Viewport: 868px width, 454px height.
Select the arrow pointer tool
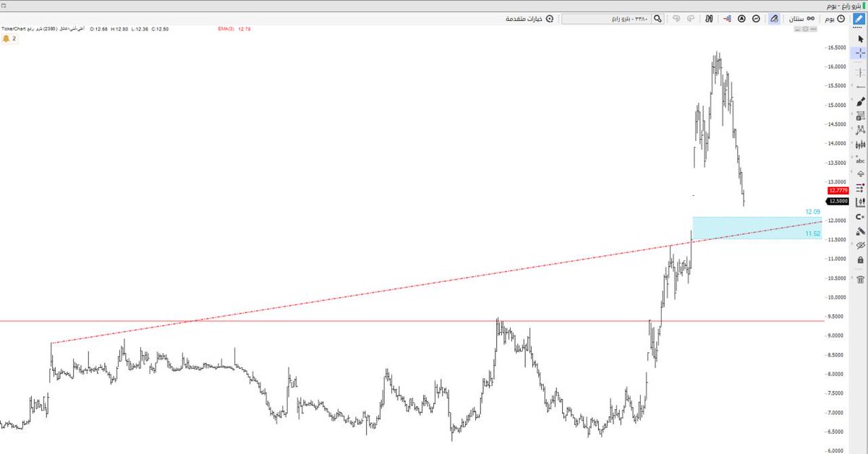click(x=860, y=38)
